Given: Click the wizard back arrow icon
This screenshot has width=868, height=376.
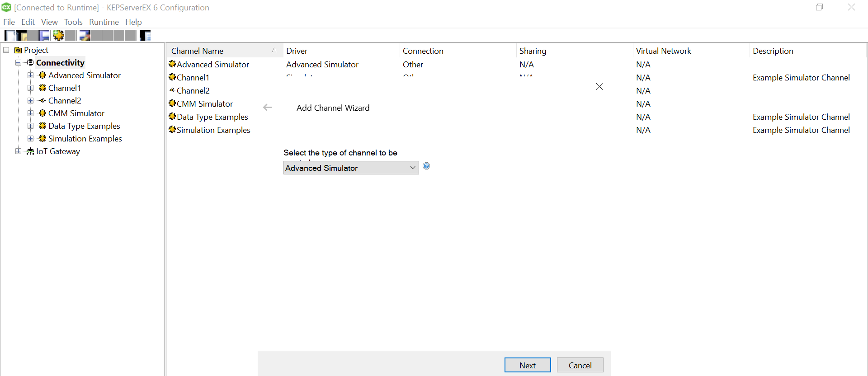Looking at the screenshot, I should pos(268,108).
